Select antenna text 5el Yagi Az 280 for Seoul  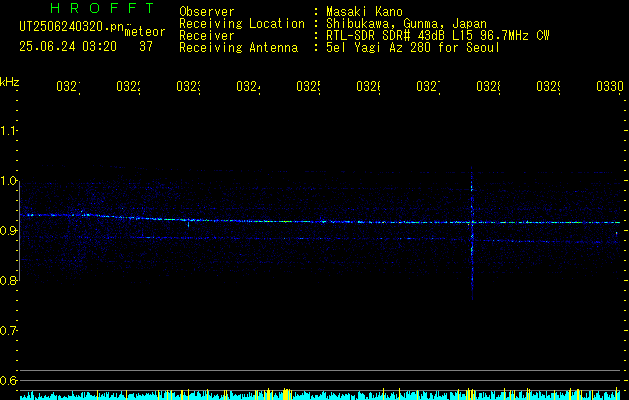click(x=413, y=48)
